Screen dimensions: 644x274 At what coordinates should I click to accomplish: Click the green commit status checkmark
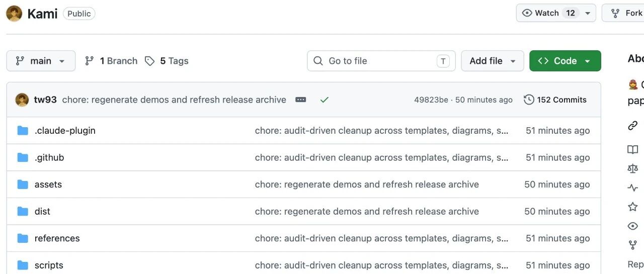pos(325,100)
